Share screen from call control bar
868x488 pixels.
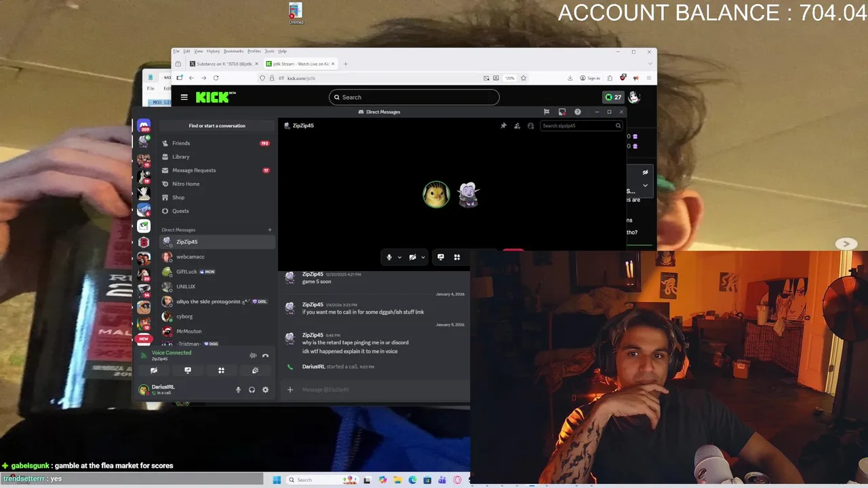(441, 257)
